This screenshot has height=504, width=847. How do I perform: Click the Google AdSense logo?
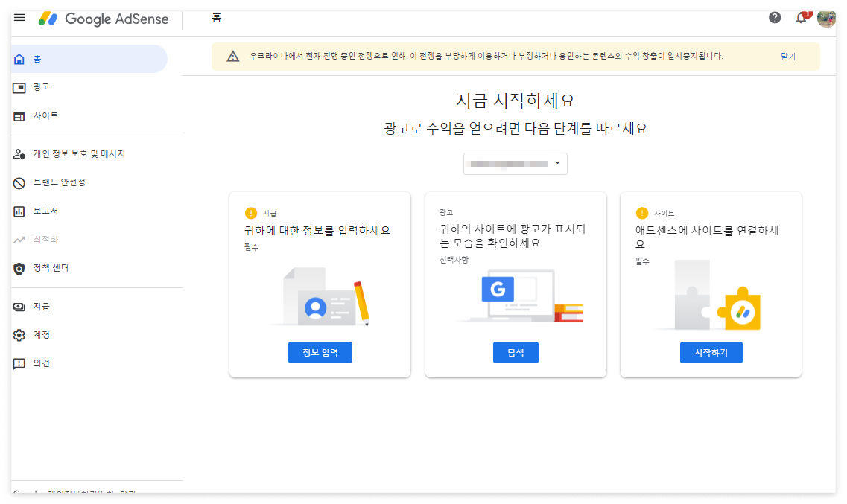pyautogui.click(x=104, y=19)
